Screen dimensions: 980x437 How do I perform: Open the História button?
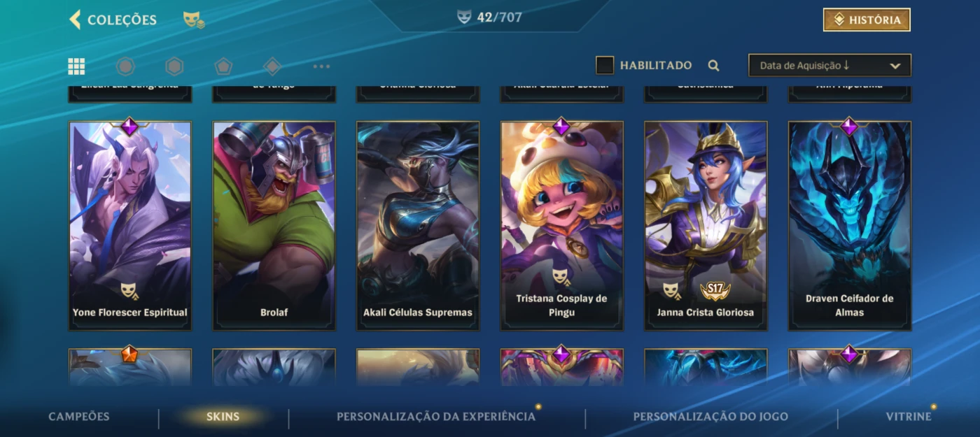point(867,20)
